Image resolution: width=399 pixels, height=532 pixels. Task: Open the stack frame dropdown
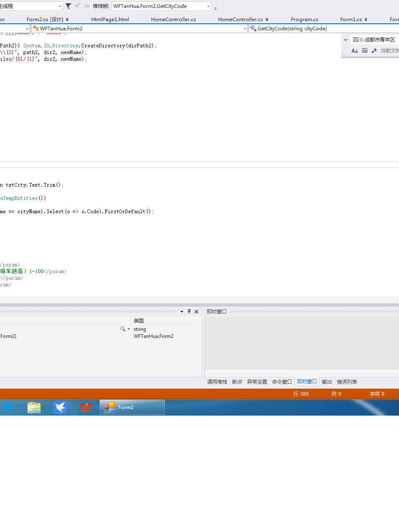click(x=208, y=6)
